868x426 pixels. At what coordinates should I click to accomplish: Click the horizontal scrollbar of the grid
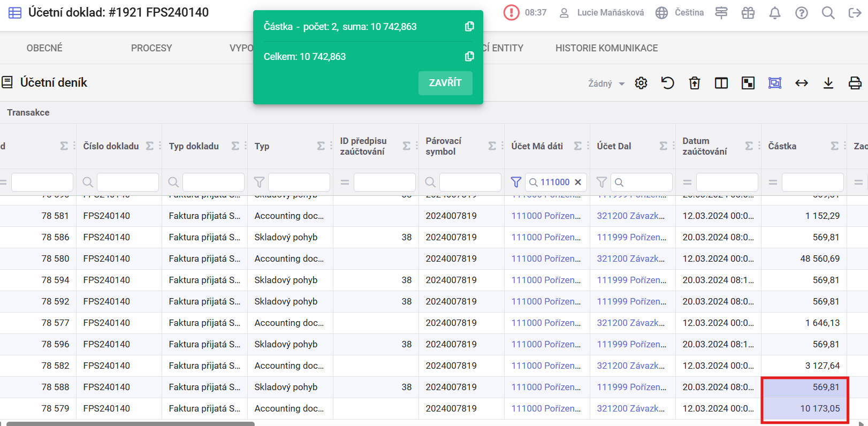(130, 423)
